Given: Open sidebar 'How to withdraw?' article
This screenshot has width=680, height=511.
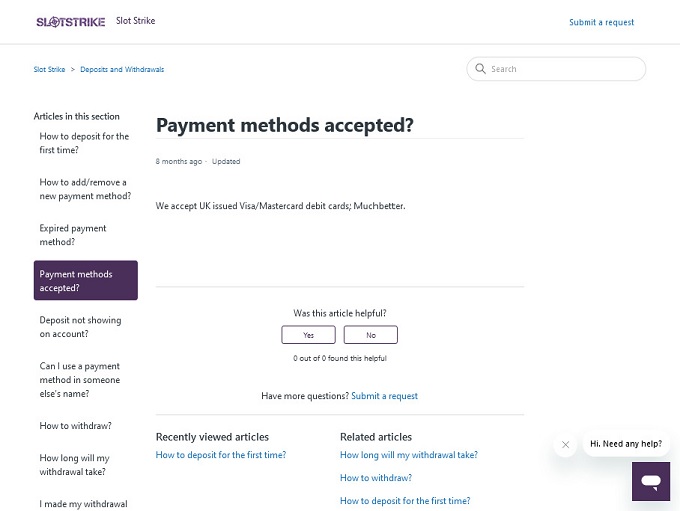Looking at the screenshot, I should (75, 426).
